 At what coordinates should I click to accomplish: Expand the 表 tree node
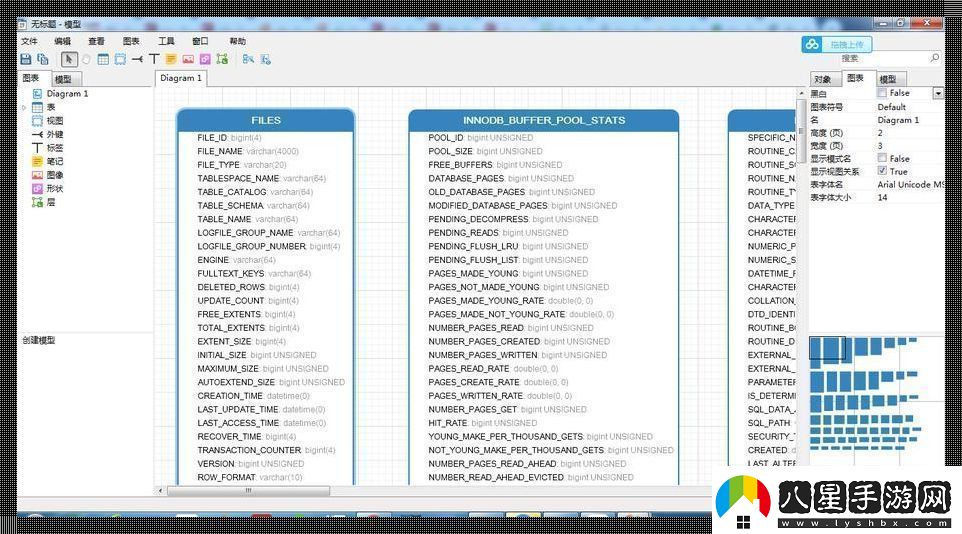click(x=24, y=107)
